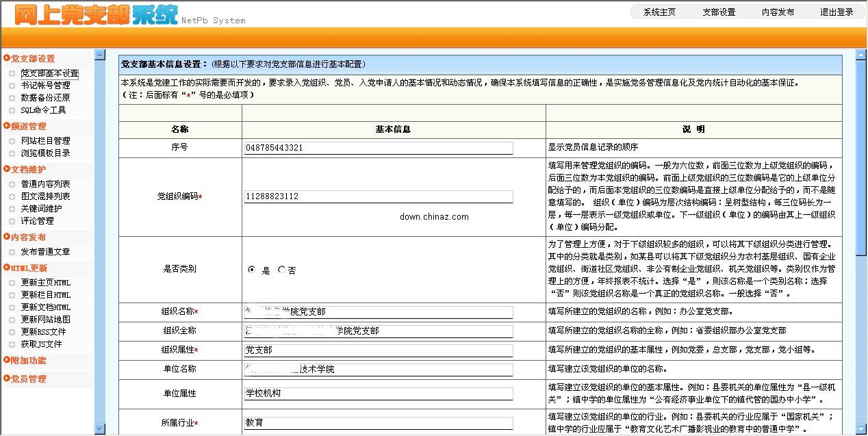
Task: Open 系统主页 from the top navigation
Action: [x=660, y=11]
